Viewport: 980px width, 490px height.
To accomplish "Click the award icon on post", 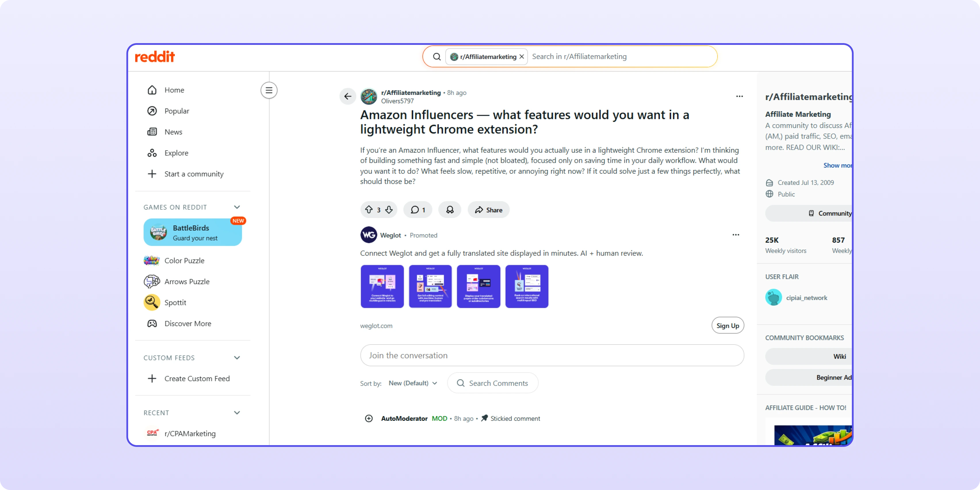I will click(x=450, y=210).
